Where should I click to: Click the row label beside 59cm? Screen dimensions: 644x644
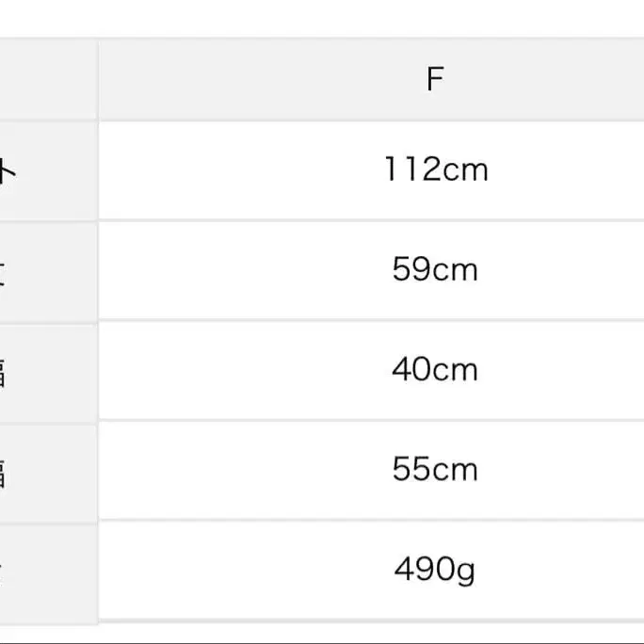(x=6, y=270)
